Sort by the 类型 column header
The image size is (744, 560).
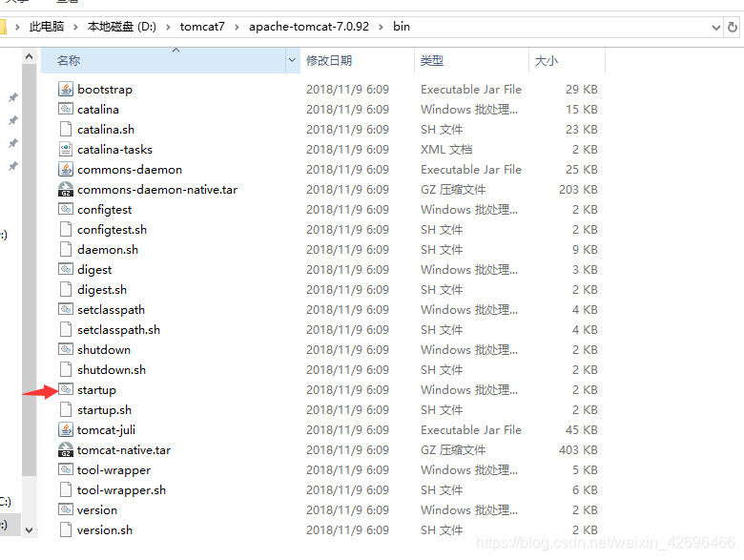point(471,60)
